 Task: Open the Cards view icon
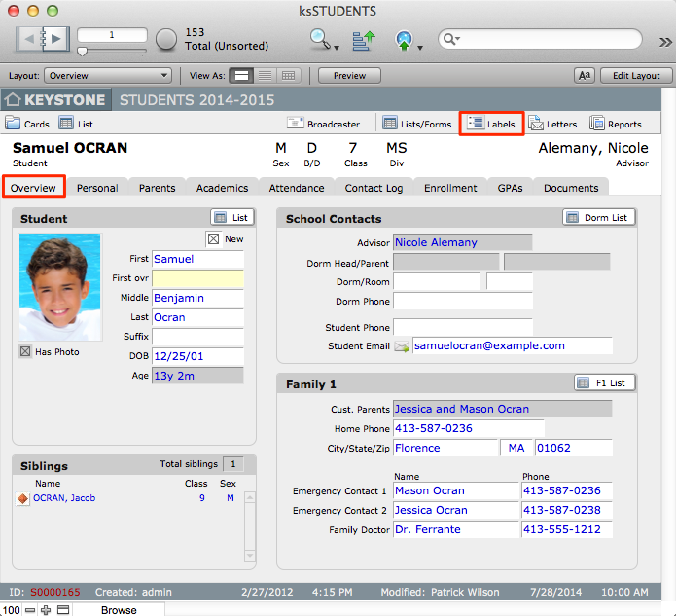[14, 124]
